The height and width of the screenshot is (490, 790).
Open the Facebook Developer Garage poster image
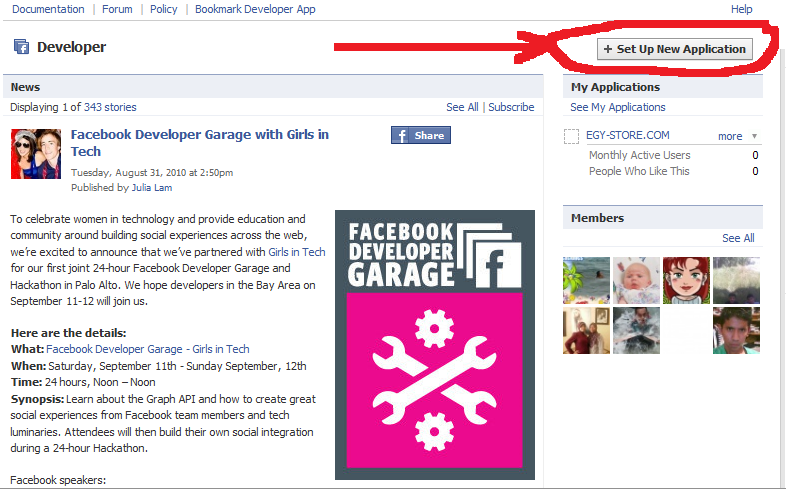(x=434, y=344)
